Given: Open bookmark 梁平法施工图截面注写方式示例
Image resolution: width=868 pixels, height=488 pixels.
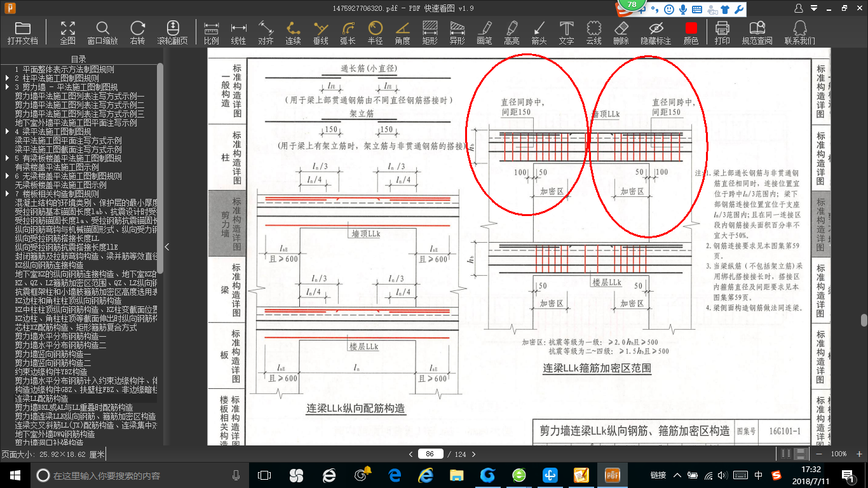Looking at the screenshot, I should pos(68,149).
